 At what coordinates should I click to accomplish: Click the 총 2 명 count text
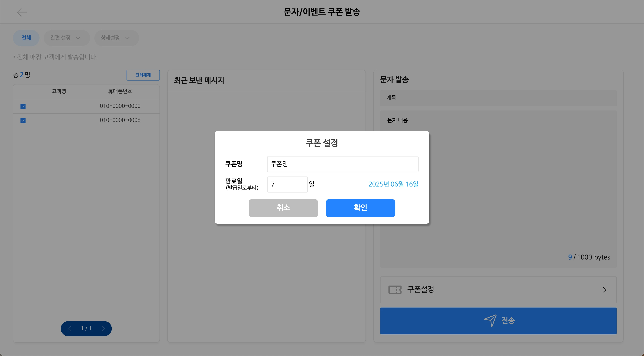pyautogui.click(x=21, y=75)
